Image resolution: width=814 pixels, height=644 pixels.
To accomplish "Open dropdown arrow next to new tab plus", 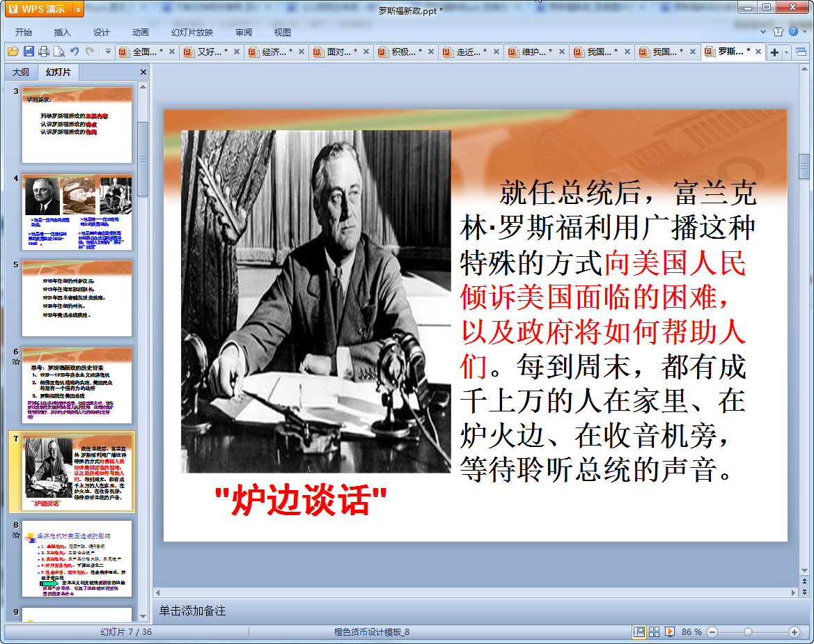I will coord(786,52).
